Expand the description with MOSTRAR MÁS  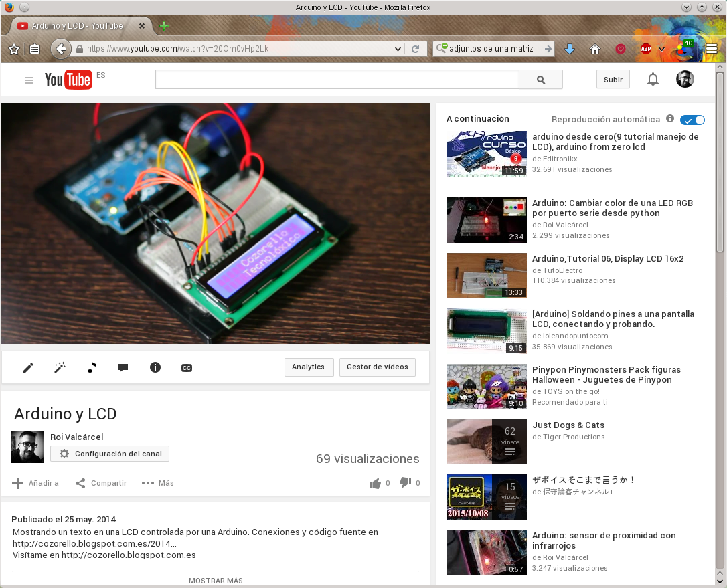click(216, 581)
